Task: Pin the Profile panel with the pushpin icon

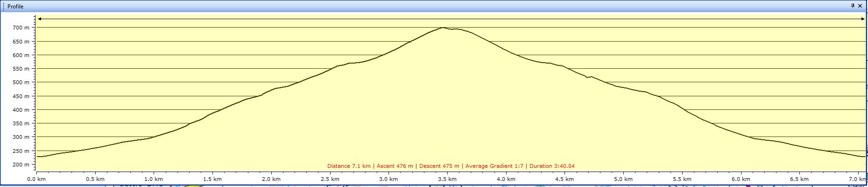Action: click(x=853, y=6)
